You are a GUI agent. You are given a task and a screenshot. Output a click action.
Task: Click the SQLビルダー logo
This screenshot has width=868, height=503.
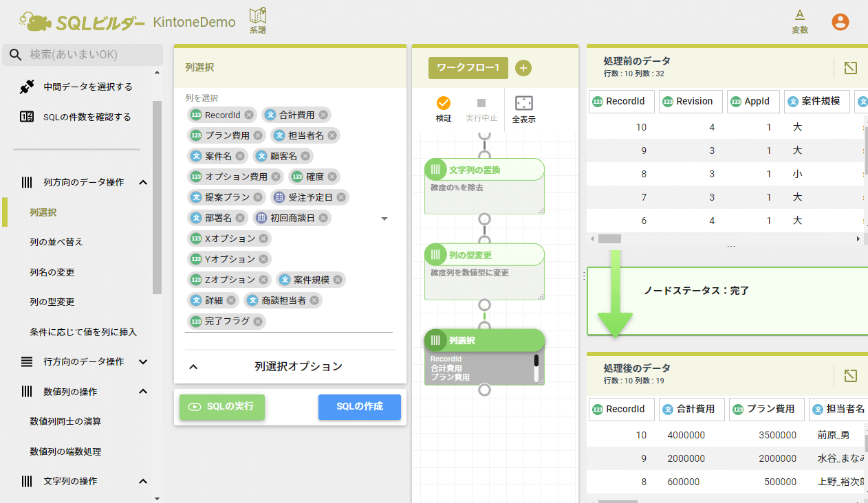82,22
